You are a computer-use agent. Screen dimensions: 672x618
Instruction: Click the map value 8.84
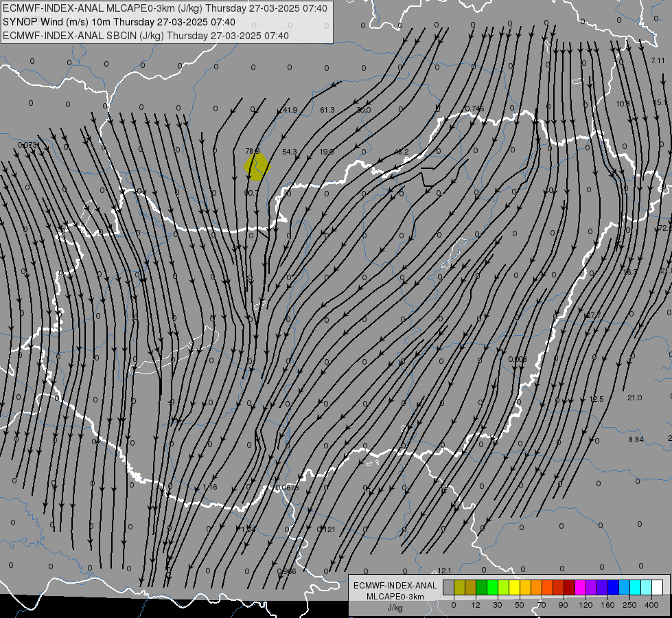point(636,439)
